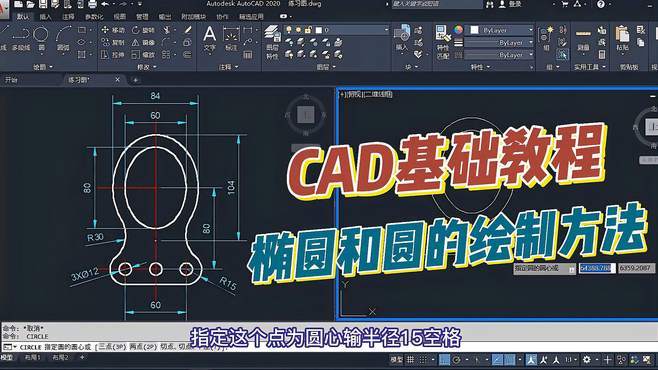The width and height of the screenshot is (658, 370).
Task: Activate the Rotate (旋转) command
Action: pos(143,30)
